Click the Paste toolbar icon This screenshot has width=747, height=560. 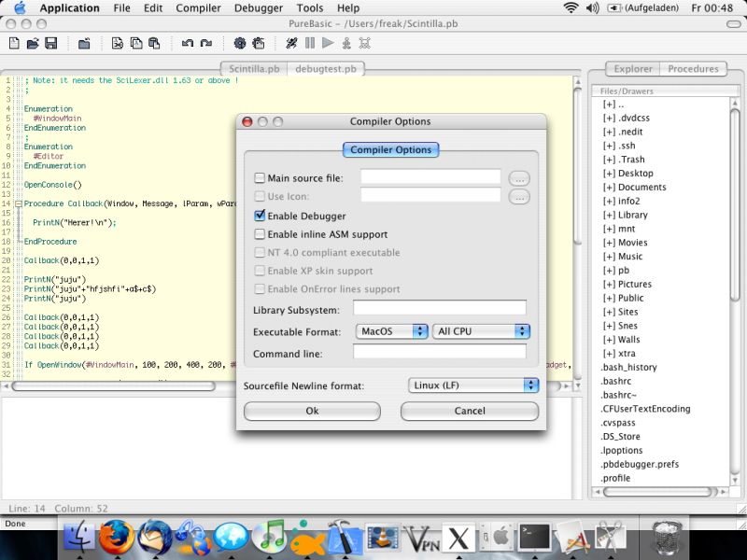tap(154, 43)
